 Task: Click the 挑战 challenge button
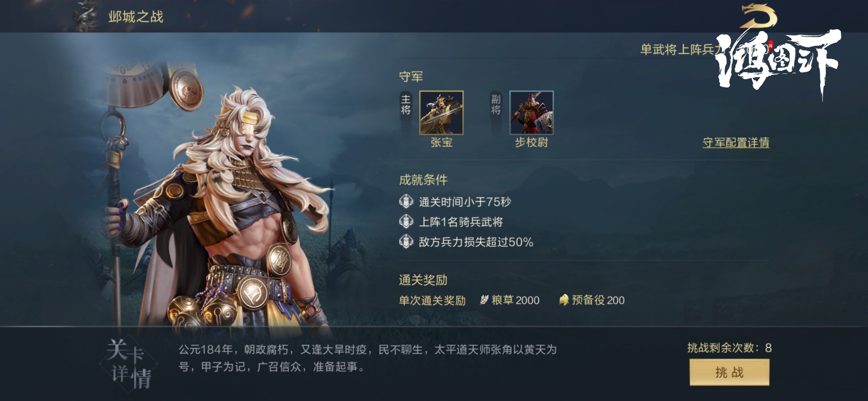click(729, 372)
